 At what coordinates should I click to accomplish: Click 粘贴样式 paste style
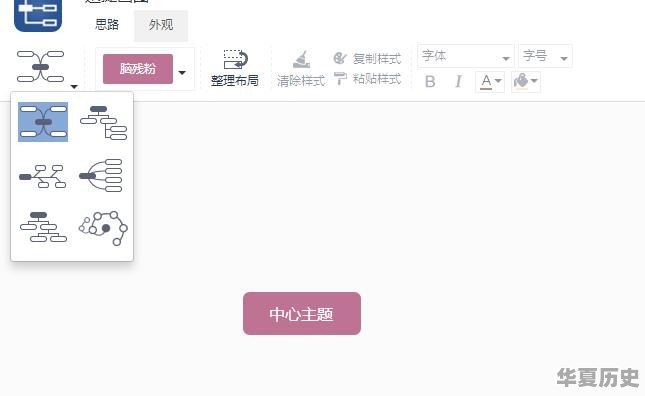[x=367, y=79]
